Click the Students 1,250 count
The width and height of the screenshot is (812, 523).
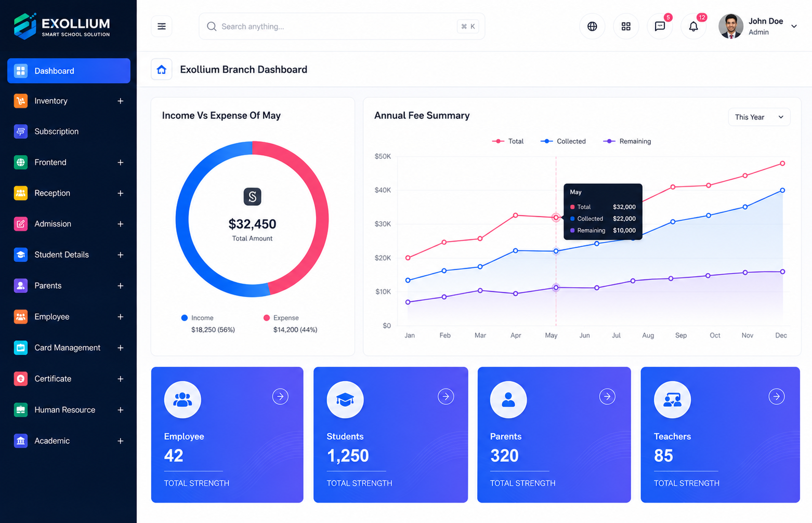[x=347, y=455]
